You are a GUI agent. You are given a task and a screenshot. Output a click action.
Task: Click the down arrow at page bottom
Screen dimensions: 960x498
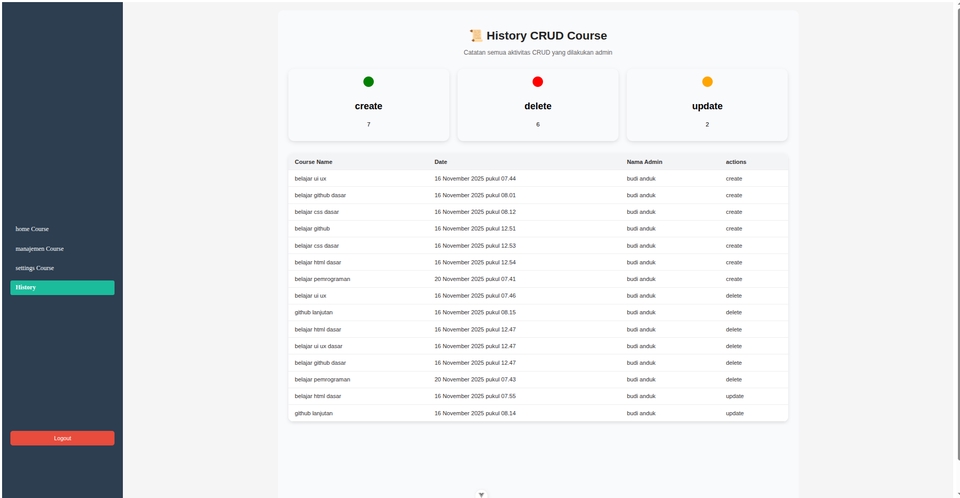point(481,494)
